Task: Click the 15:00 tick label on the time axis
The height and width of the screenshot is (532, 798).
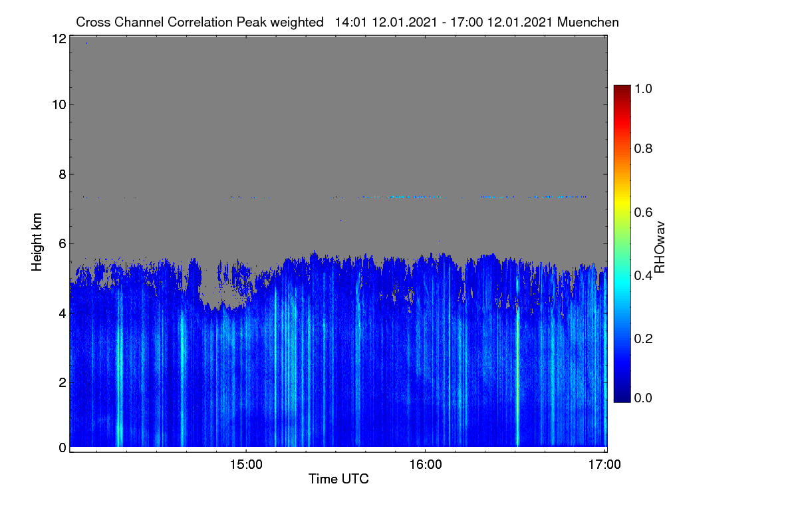Action: pos(245,465)
